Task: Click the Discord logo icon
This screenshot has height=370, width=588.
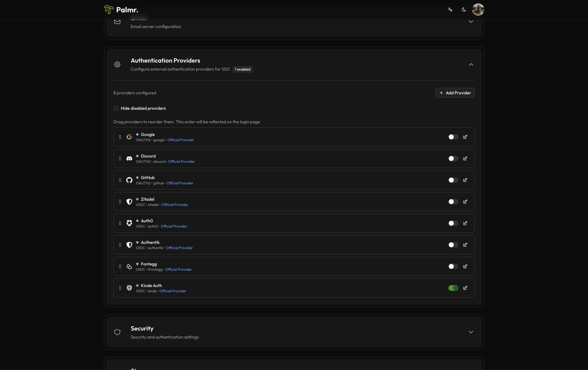Action: tap(129, 158)
